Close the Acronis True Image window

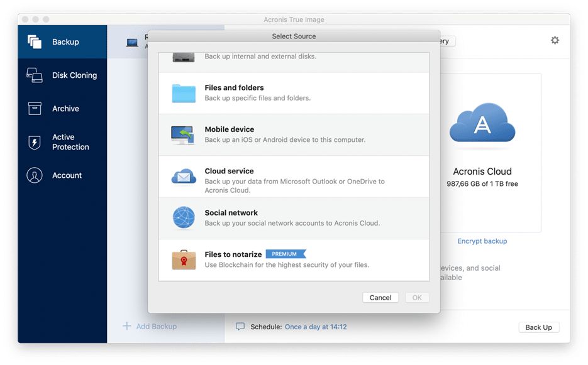25,19
